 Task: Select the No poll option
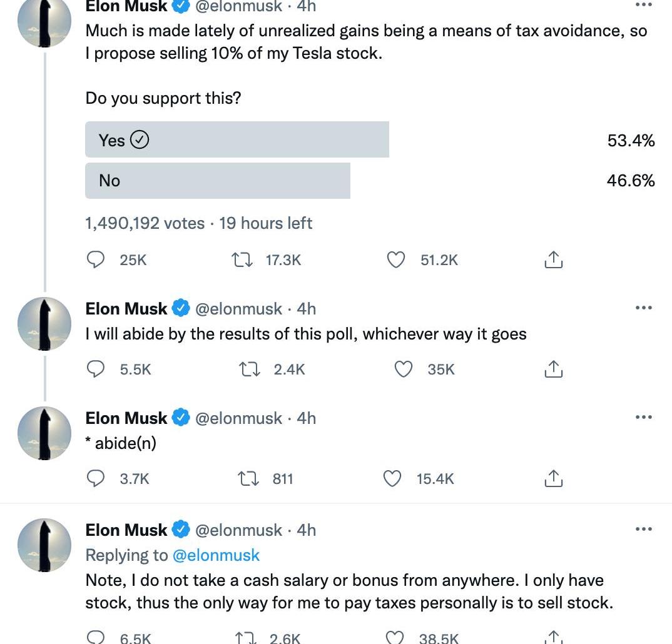pos(218,180)
